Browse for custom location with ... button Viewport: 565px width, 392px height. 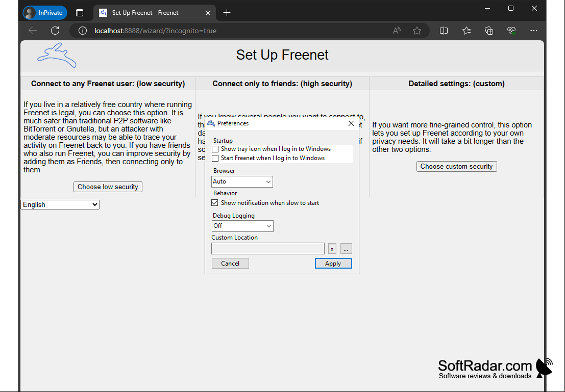(x=346, y=249)
